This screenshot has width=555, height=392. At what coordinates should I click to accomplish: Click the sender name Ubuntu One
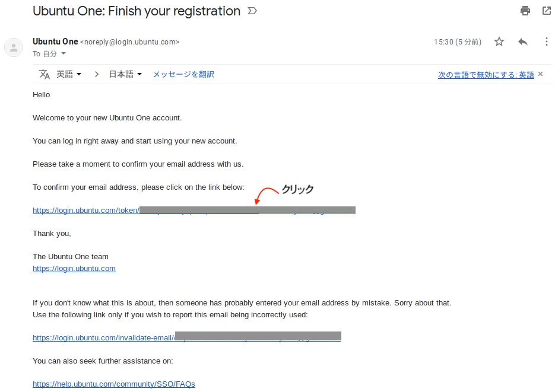(x=55, y=42)
